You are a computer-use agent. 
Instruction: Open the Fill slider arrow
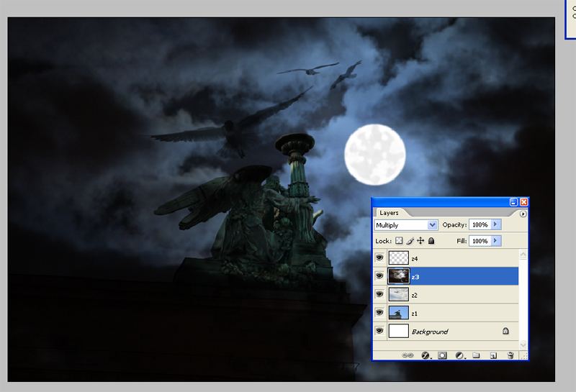click(x=495, y=241)
